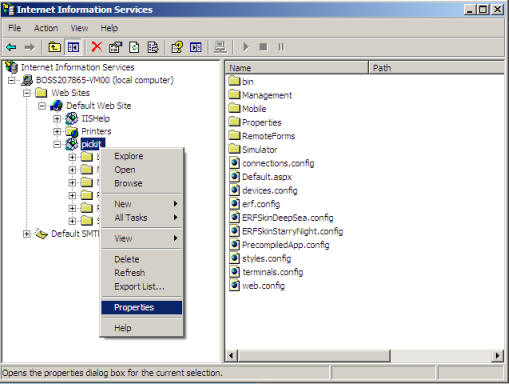This screenshot has width=509, height=384.
Task: Toggle the Show/Hide Console Tree icon
Action: tap(73, 47)
